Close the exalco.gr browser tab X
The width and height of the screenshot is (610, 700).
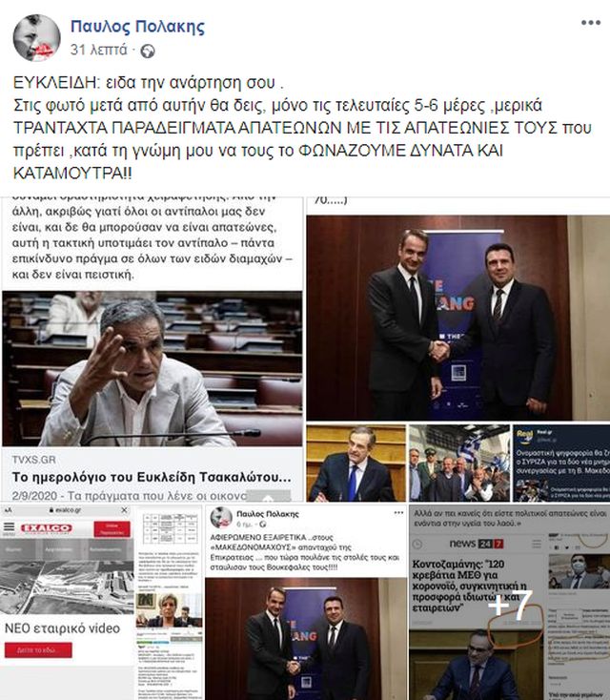[124, 510]
